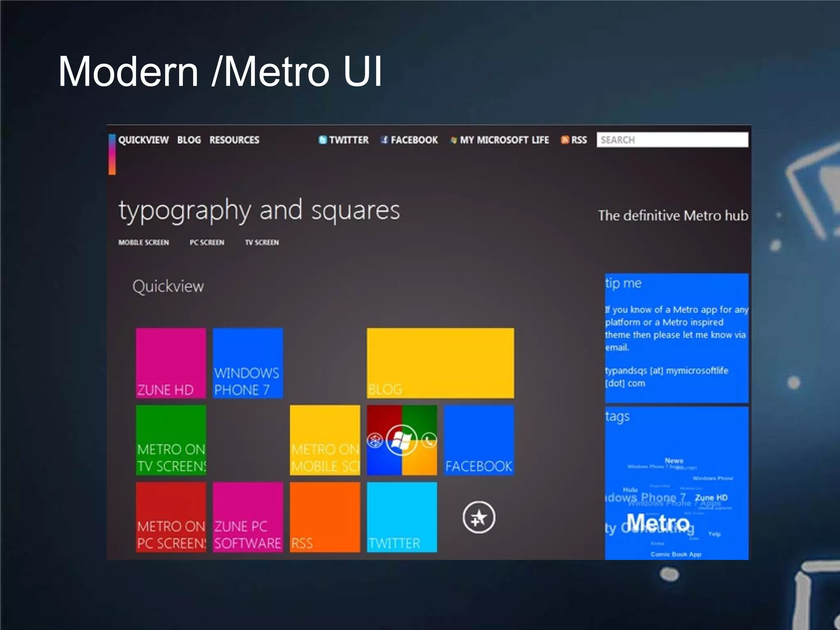Click 'The definitive Metro hub' tagline
The width and height of the screenshot is (840, 630).
[x=673, y=215]
